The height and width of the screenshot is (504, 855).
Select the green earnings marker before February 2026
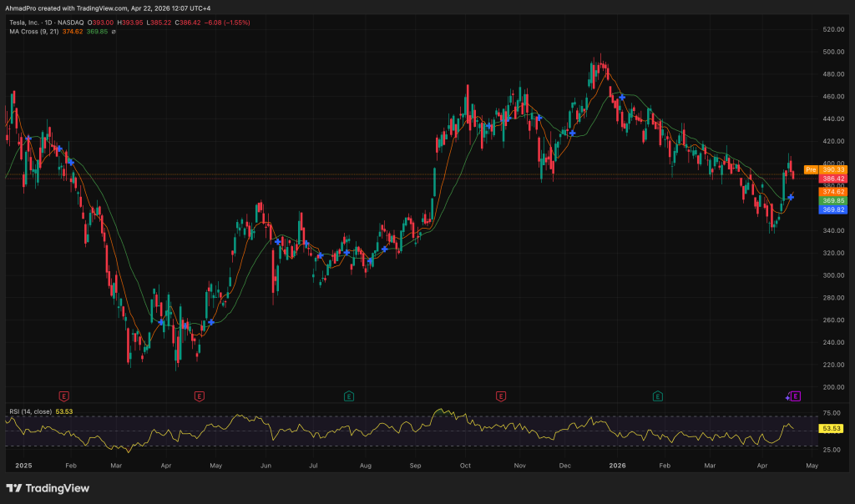click(658, 396)
